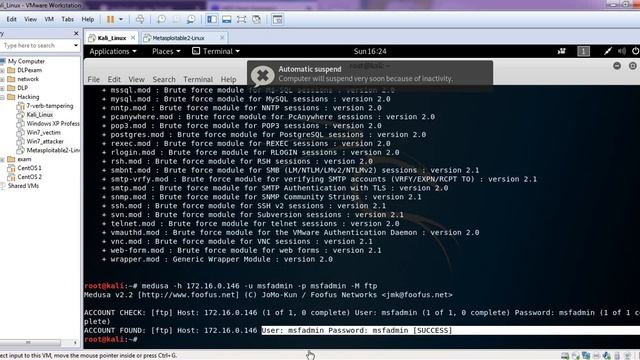Click Send Ctrl+Alt+Del toolbar icon
Viewport: 640px width, 360px height.
pyautogui.click(x=140, y=19)
